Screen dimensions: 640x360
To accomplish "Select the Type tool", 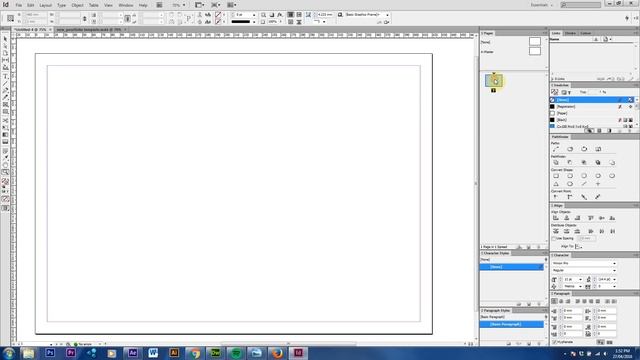I will click(5, 76).
